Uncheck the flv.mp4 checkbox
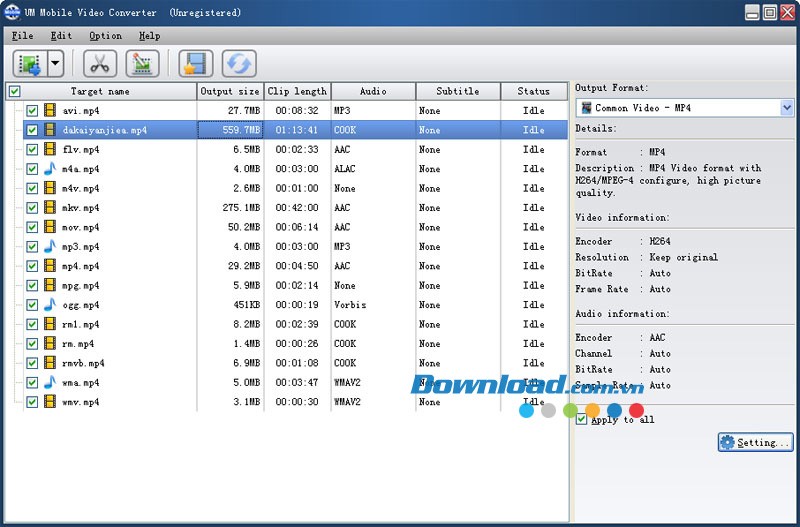The width and height of the screenshot is (800, 527). (32, 149)
